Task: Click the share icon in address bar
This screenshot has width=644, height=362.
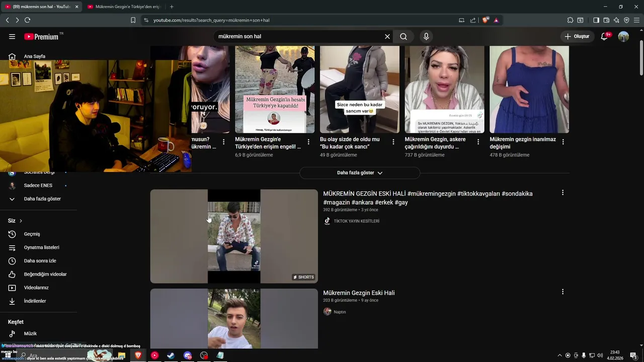Action: [473, 20]
